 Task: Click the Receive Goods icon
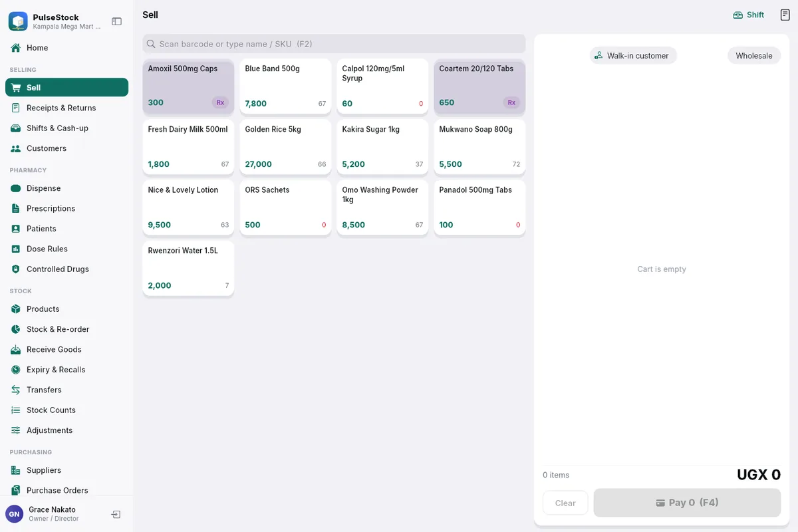coord(16,350)
